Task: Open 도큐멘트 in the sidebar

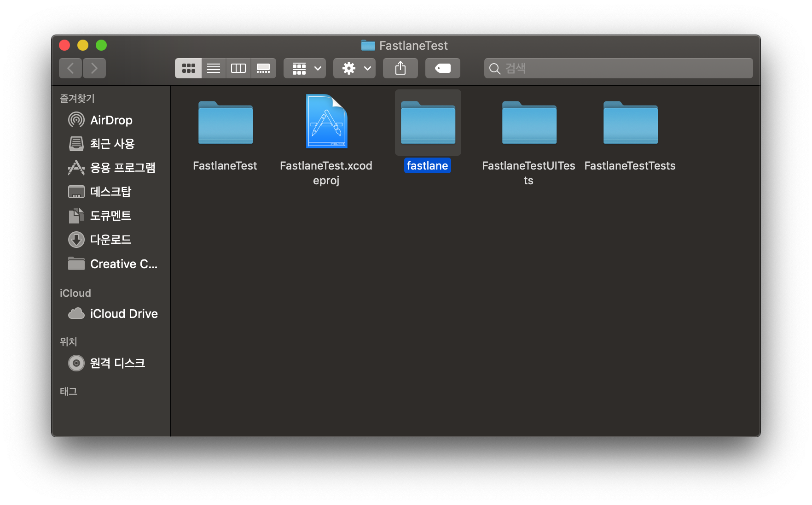Action: tap(110, 216)
